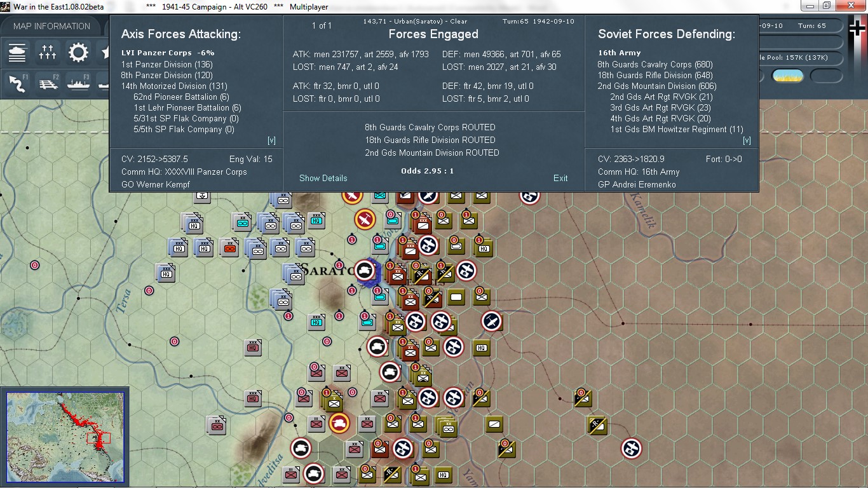Click Exit to close battle report

point(560,178)
